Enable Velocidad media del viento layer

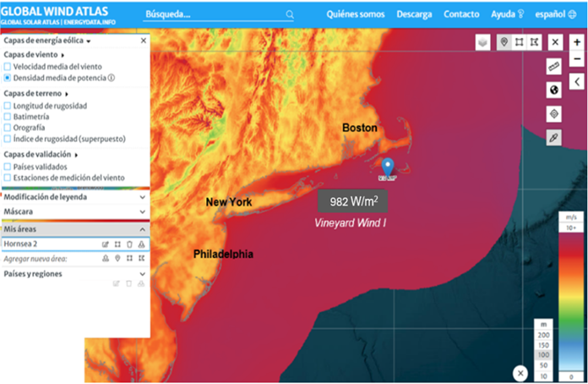click(x=8, y=66)
